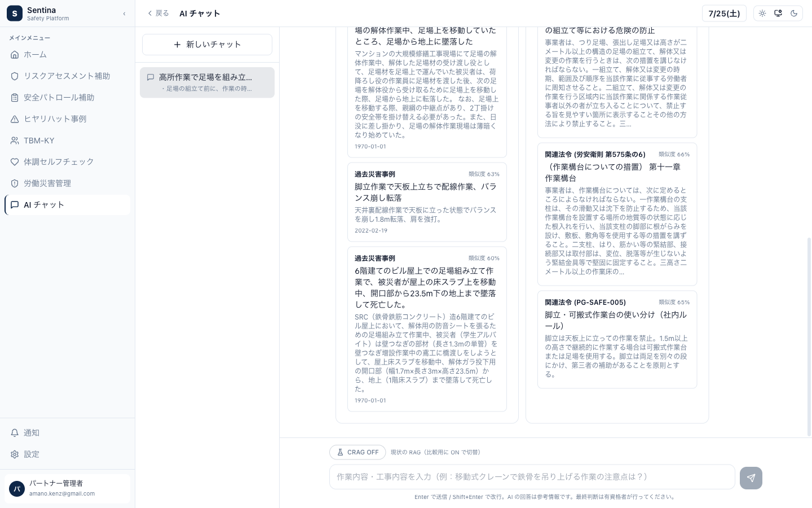Click the AI チャット page title

pos(200,14)
